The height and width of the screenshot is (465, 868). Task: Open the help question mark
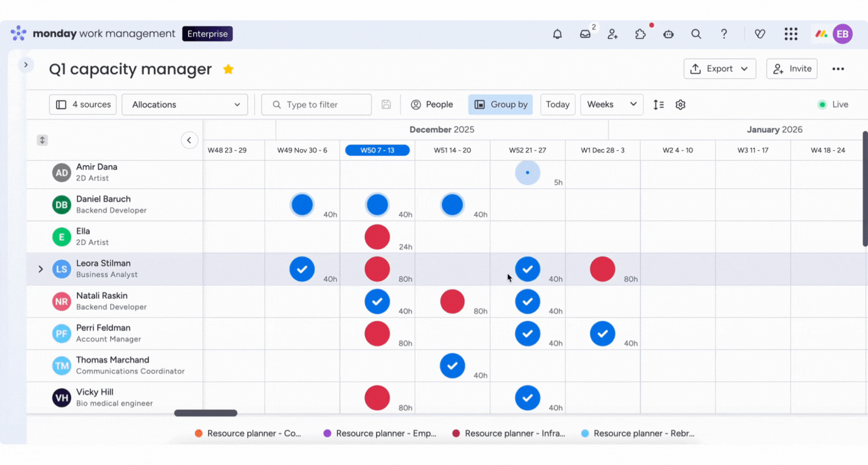click(724, 34)
